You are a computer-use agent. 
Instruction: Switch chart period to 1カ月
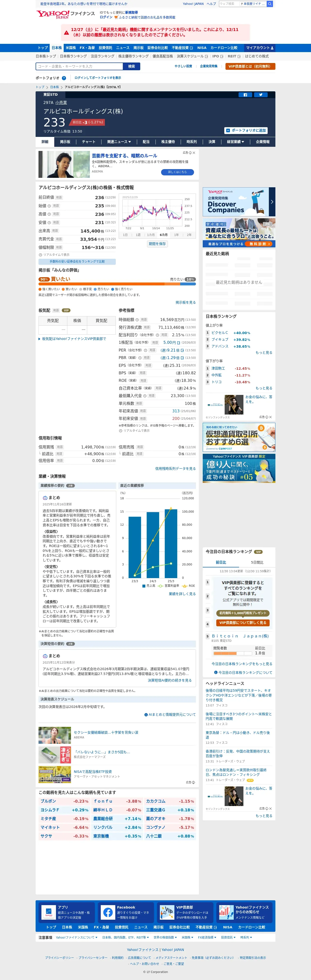[151, 235]
